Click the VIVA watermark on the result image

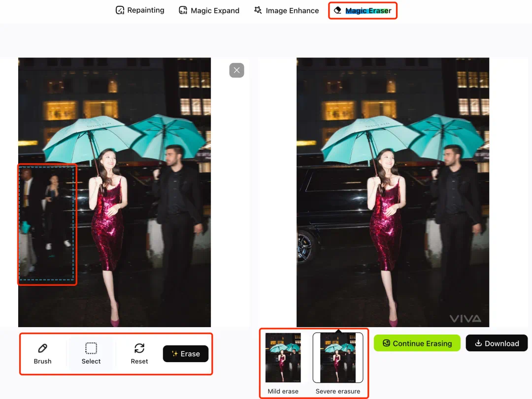[465, 319]
